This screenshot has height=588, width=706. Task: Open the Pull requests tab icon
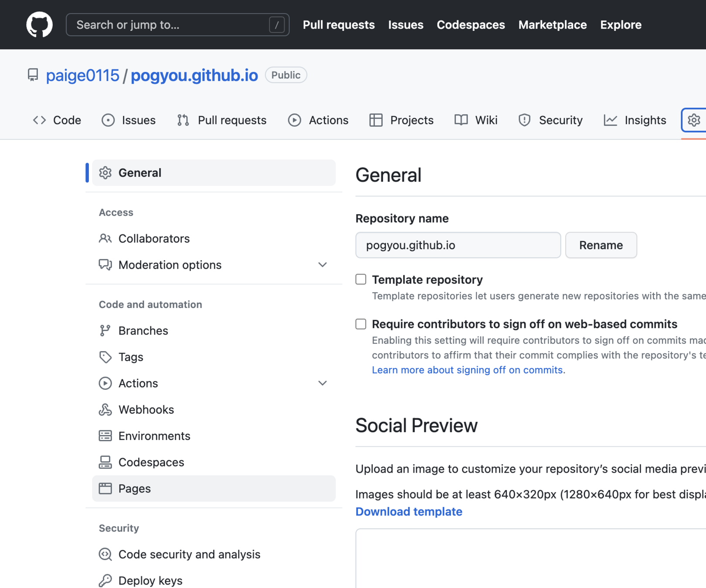(x=183, y=120)
